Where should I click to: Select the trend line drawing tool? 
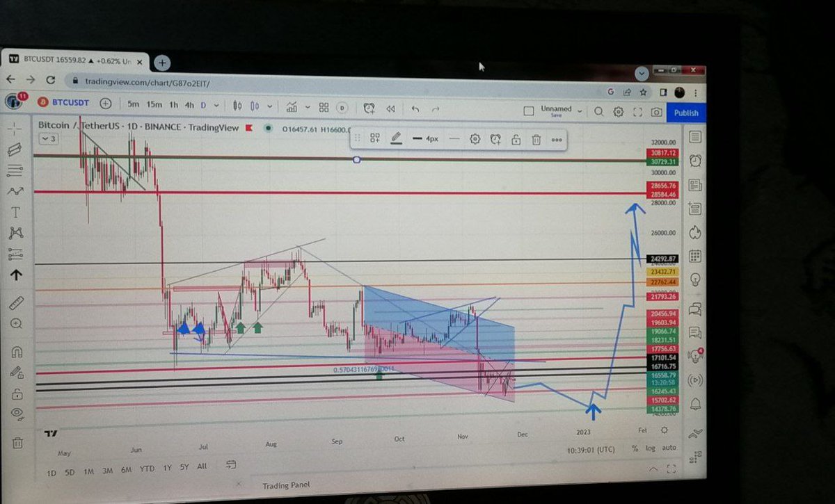pos(15,149)
